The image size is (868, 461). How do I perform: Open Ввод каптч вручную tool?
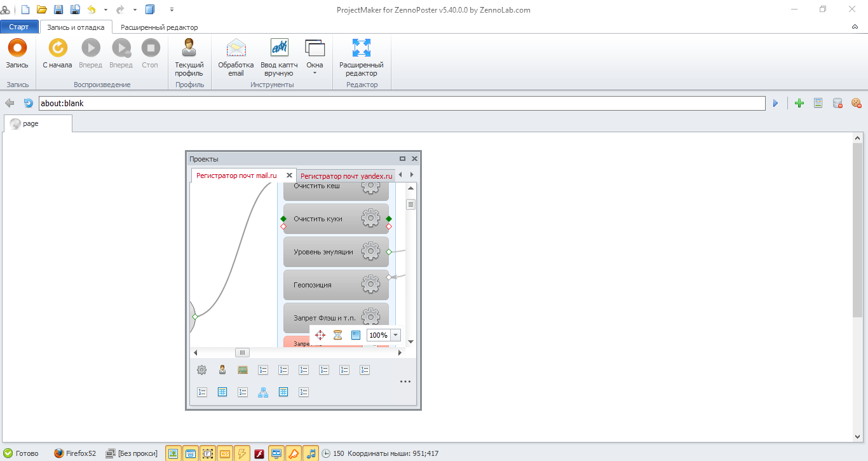279,57
